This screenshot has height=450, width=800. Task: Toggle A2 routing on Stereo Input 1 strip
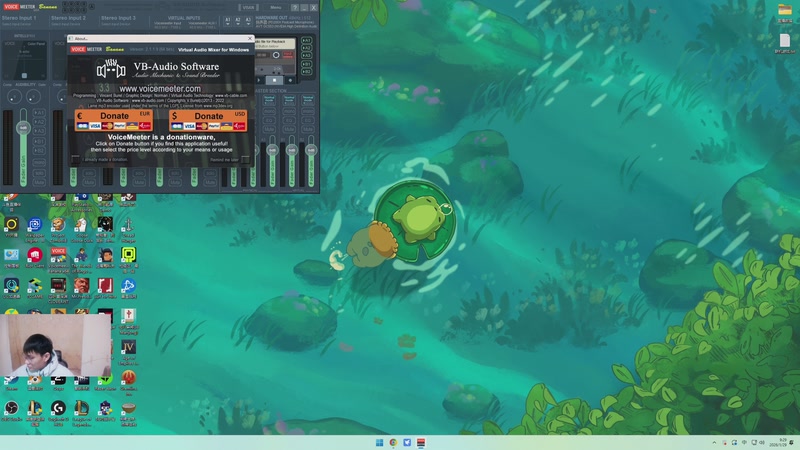(x=39, y=122)
